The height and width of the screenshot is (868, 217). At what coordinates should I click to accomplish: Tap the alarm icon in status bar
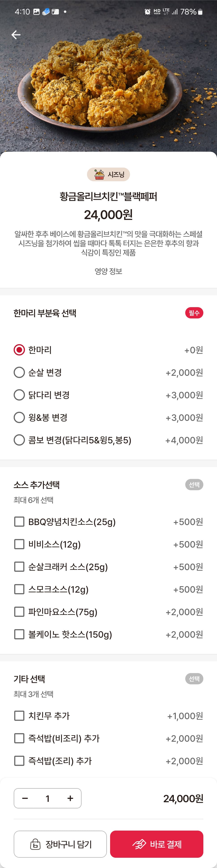click(x=147, y=12)
